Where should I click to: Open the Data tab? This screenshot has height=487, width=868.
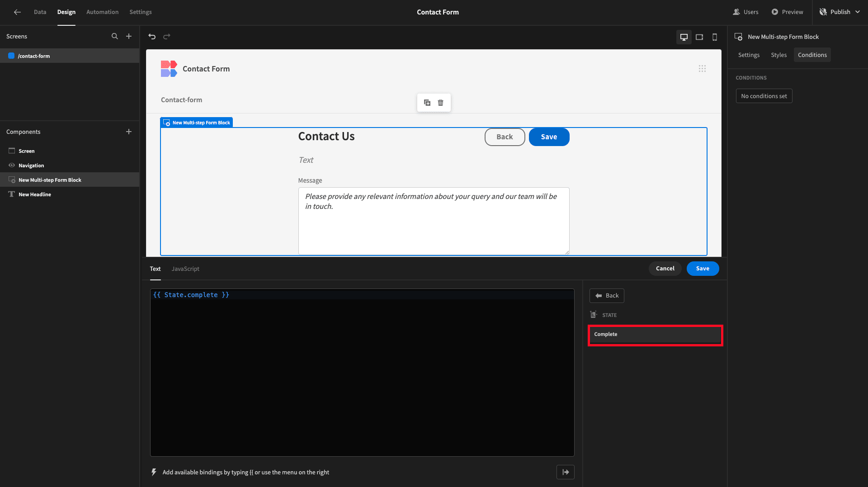click(40, 12)
